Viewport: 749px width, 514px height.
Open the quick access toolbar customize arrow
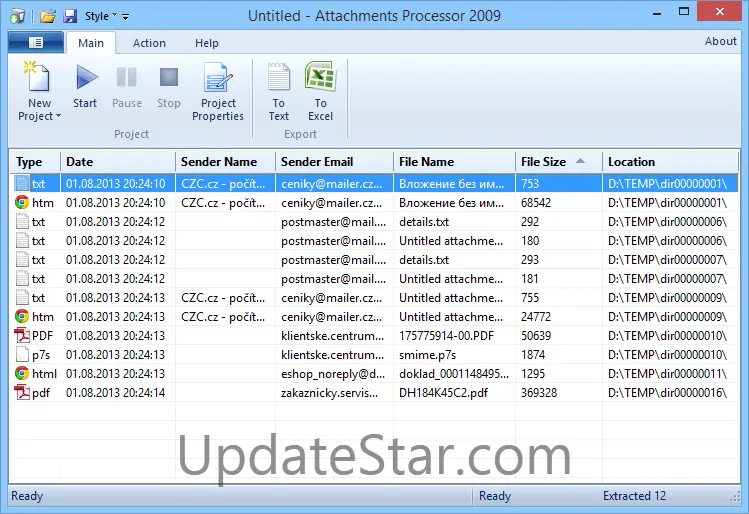pos(126,17)
